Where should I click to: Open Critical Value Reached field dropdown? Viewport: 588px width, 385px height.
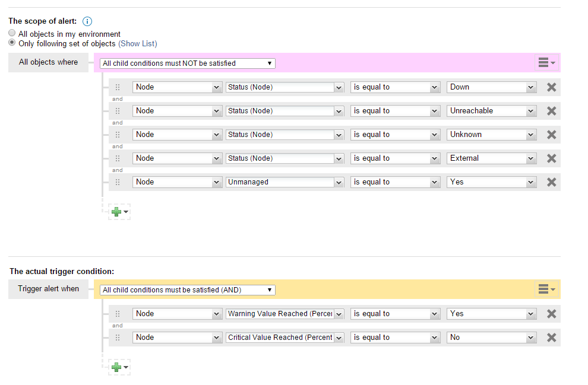coord(284,338)
